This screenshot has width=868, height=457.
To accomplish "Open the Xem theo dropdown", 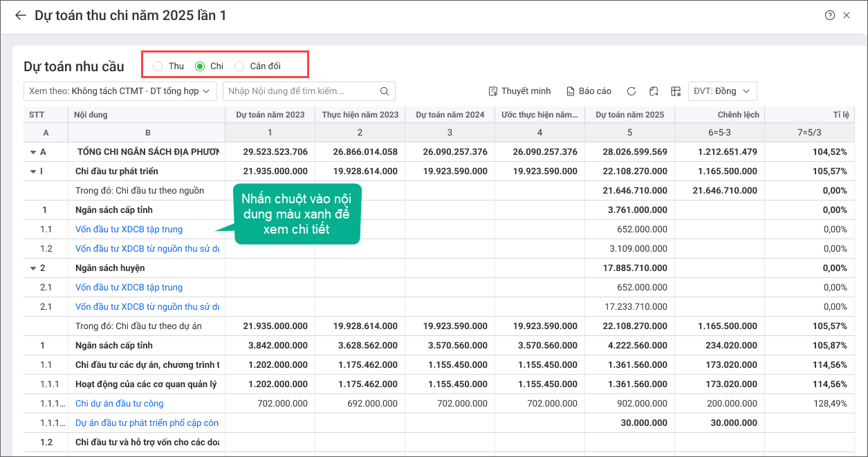I will [x=120, y=91].
